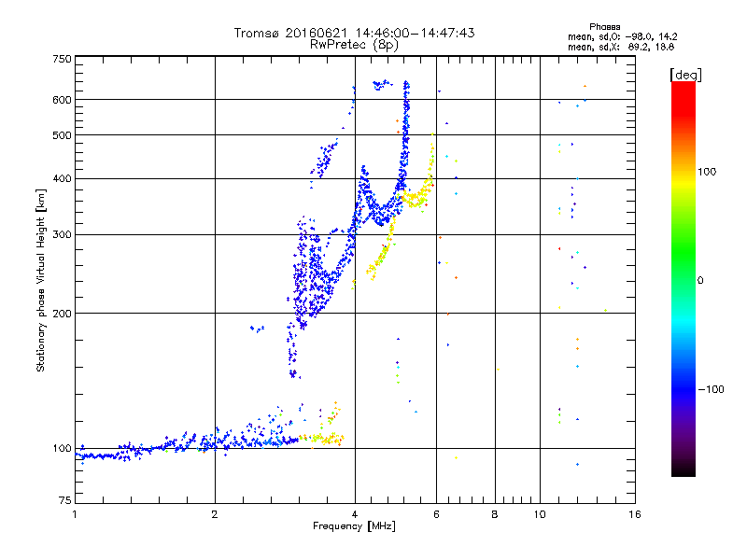Screen dimensions: 747x560
Task: Click the plot title 'Tromsø 20160621 14:46:00-14:47:43'
Action: (x=354, y=33)
